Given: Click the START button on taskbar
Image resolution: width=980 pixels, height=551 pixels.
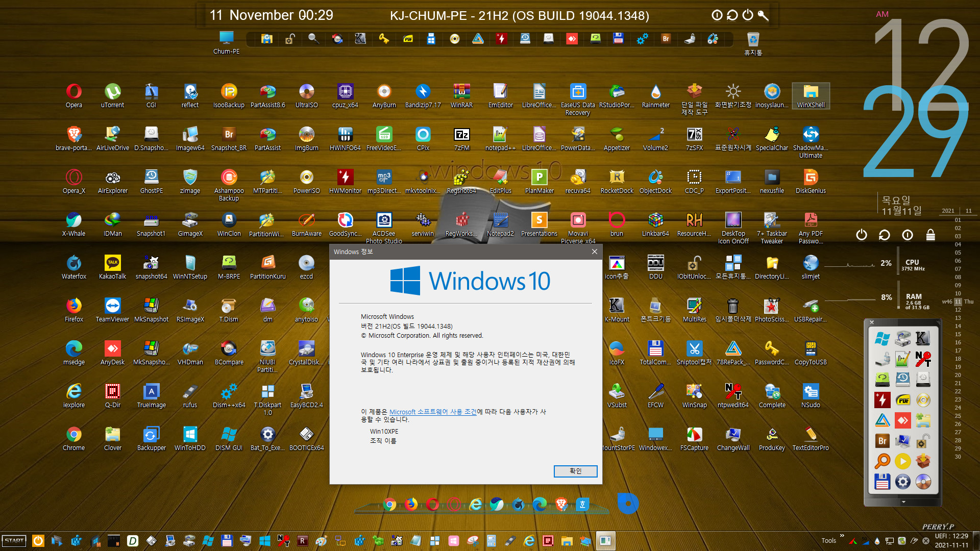Looking at the screenshot, I should click(x=14, y=541).
